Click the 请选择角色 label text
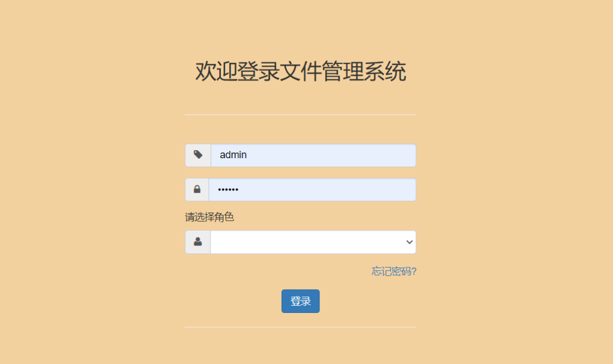The height and width of the screenshot is (364, 613). pos(209,217)
